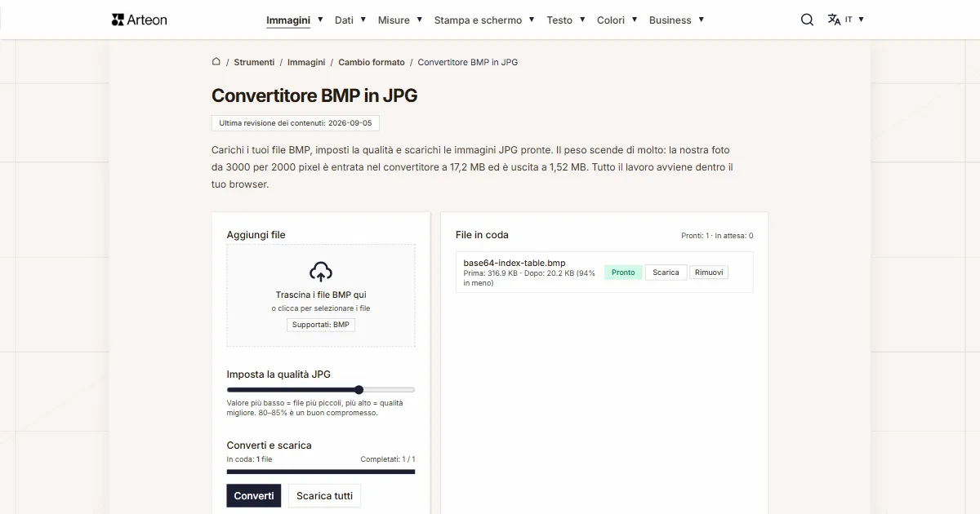Image resolution: width=980 pixels, height=514 pixels.
Task: Click the Pronti: 1 · In attesa: 0 counter
Action: (717, 236)
